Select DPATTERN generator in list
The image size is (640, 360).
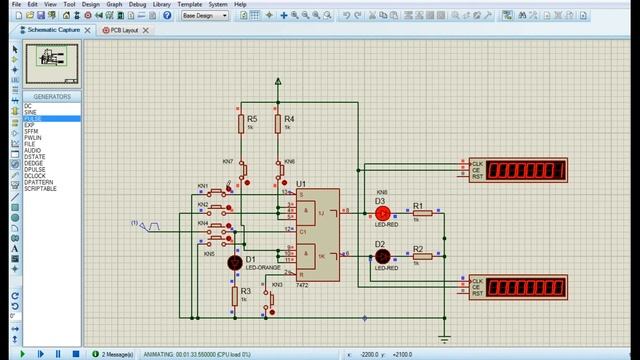[x=38, y=182]
